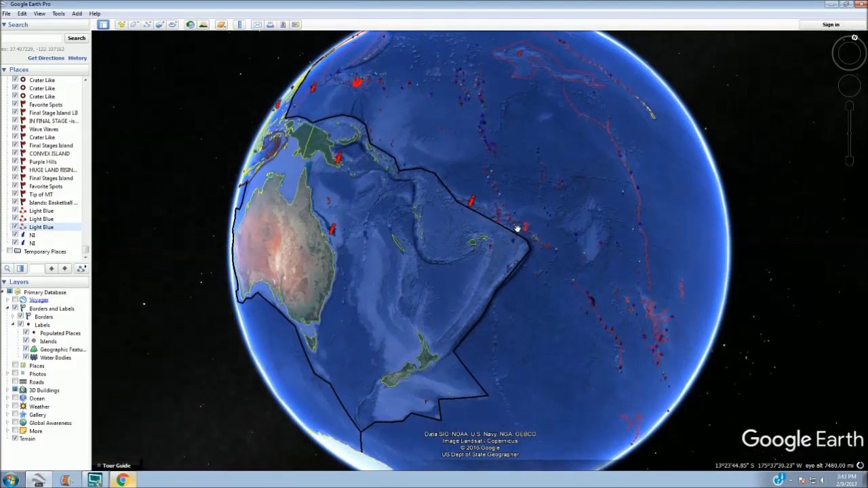Record a tour toolbar icon
This screenshot has height=488, width=868.
(x=173, y=24)
